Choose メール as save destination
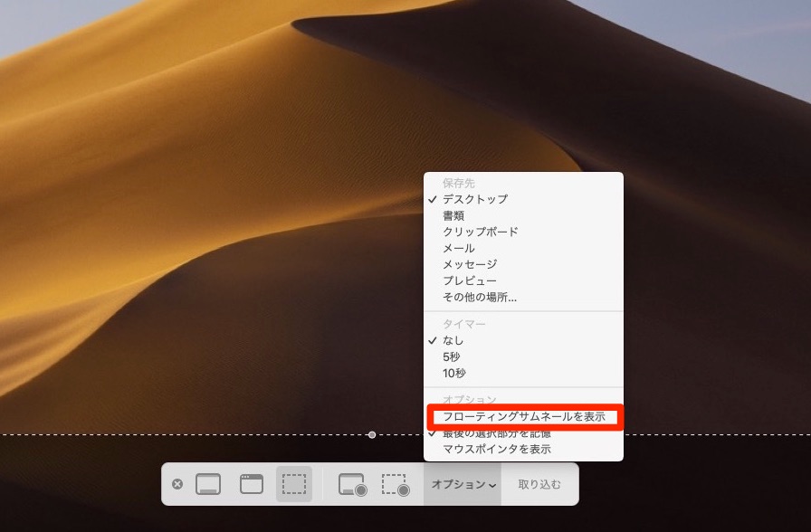This screenshot has width=811, height=532. click(x=523, y=248)
